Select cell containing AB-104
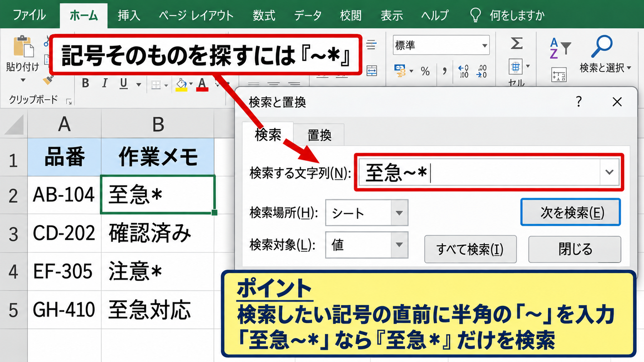644x362 pixels. [64, 195]
